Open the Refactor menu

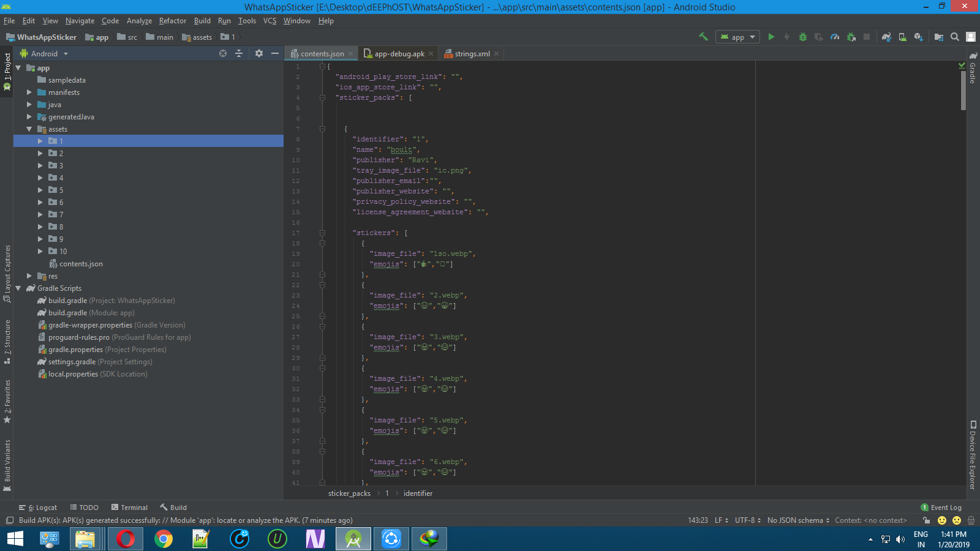point(173,21)
